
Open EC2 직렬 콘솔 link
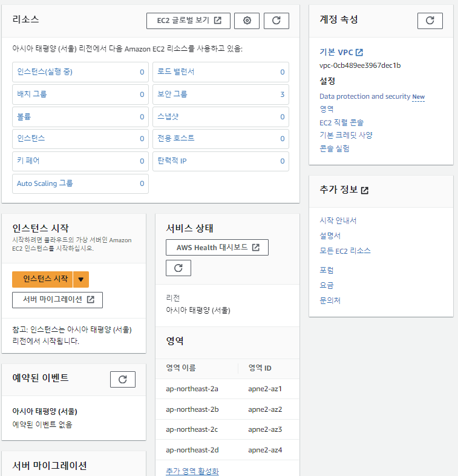pos(341,123)
